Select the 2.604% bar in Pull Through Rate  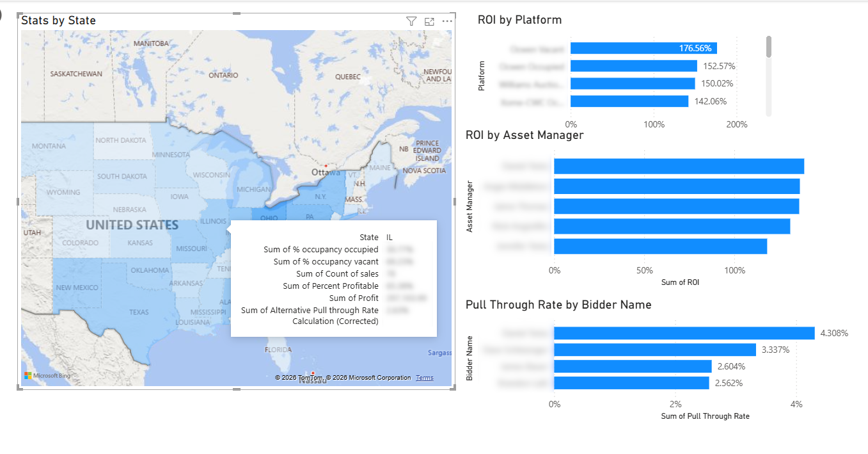(x=633, y=366)
